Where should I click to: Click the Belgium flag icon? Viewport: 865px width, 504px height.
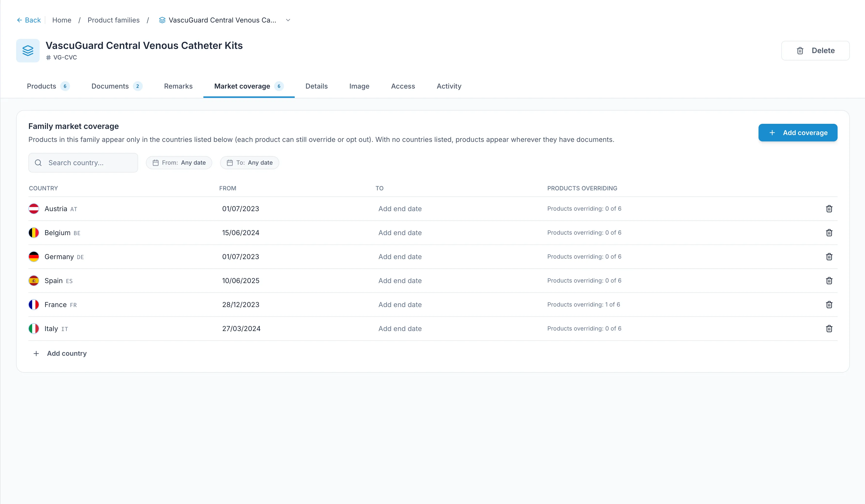34,233
